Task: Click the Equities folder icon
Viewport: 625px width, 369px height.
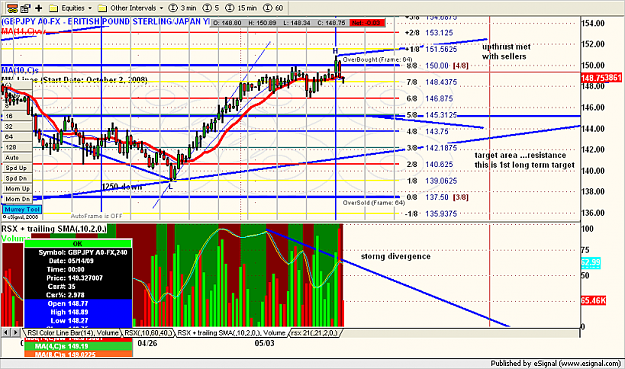Action: tap(54, 8)
